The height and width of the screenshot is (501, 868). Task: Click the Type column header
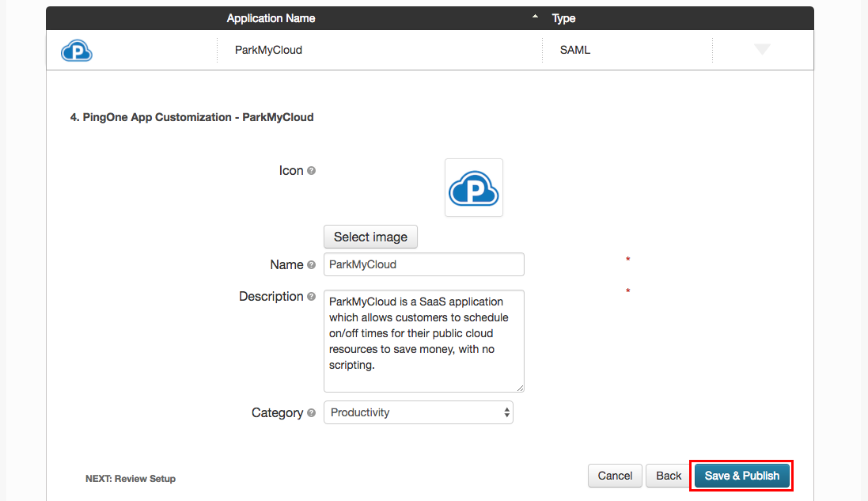pyautogui.click(x=563, y=18)
